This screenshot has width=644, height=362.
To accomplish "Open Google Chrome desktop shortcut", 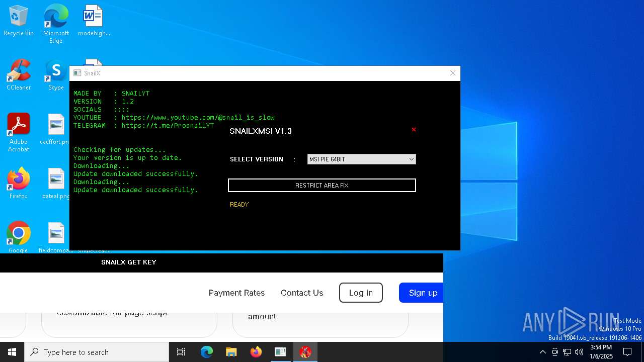I will click(x=19, y=237).
